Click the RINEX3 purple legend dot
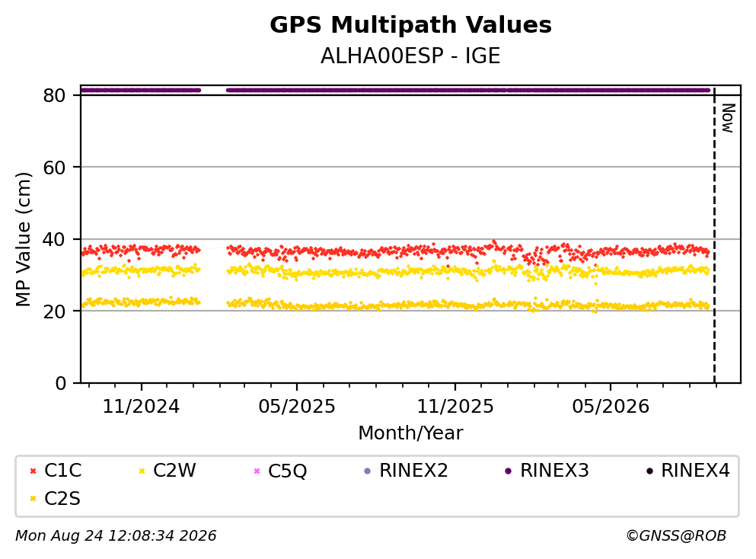The width and height of the screenshot is (756, 559). point(508,471)
